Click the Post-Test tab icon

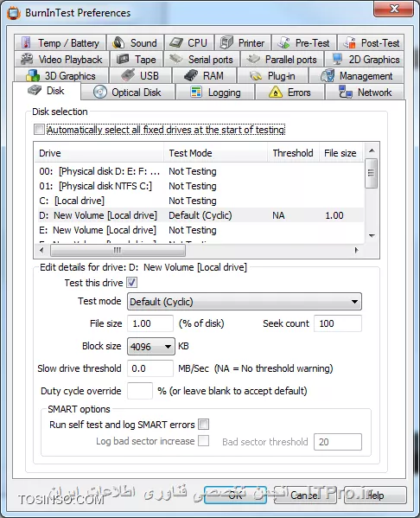(x=350, y=42)
